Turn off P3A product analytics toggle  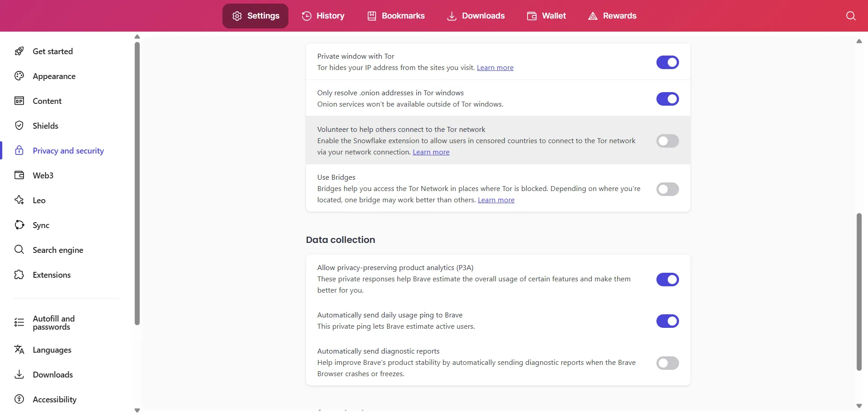pyautogui.click(x=667, y=280)
